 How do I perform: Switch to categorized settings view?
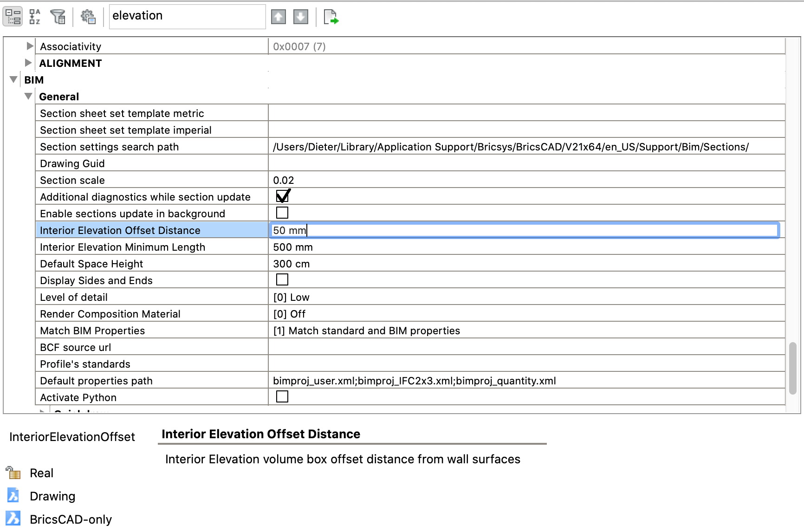13,17
